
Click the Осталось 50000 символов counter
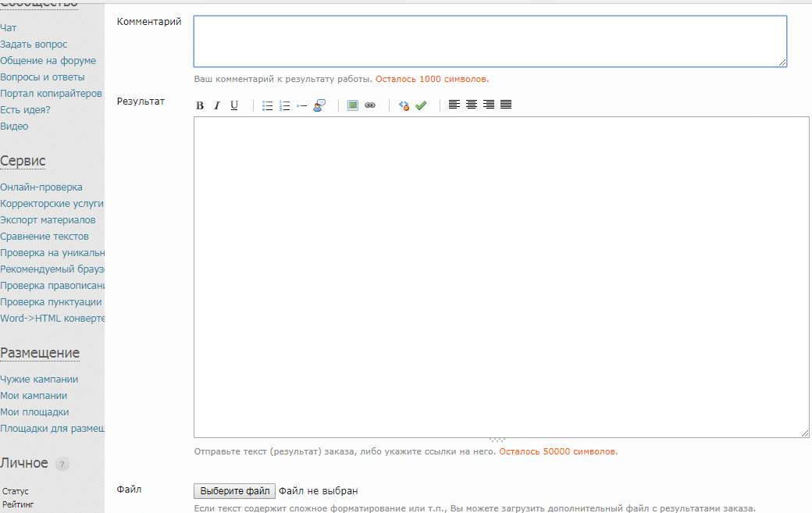click(x=558, y=451)
